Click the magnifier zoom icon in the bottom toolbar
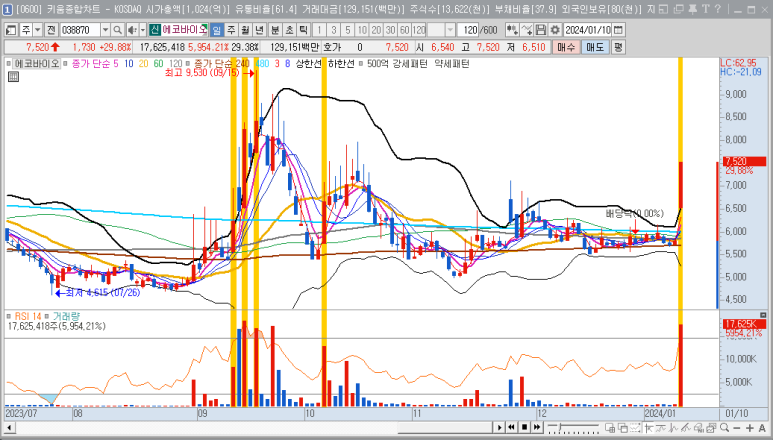This screenshot has height=440, width=773. [x=725, y=427]
